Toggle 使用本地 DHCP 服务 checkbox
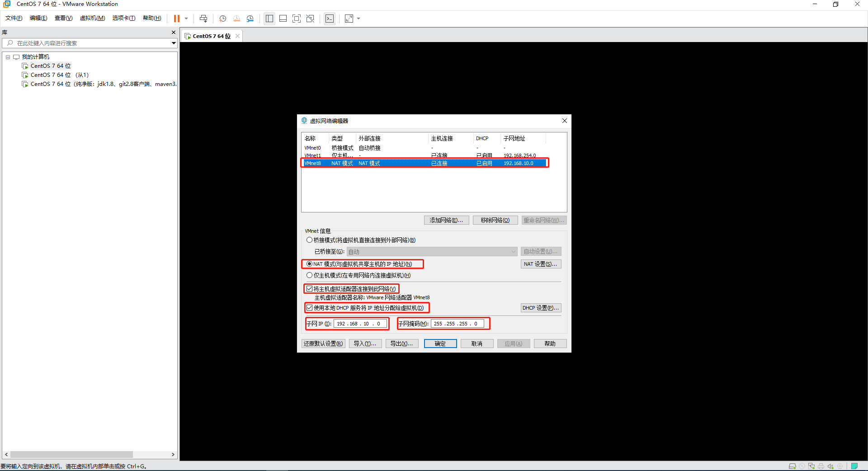 (x=309, y=308)
